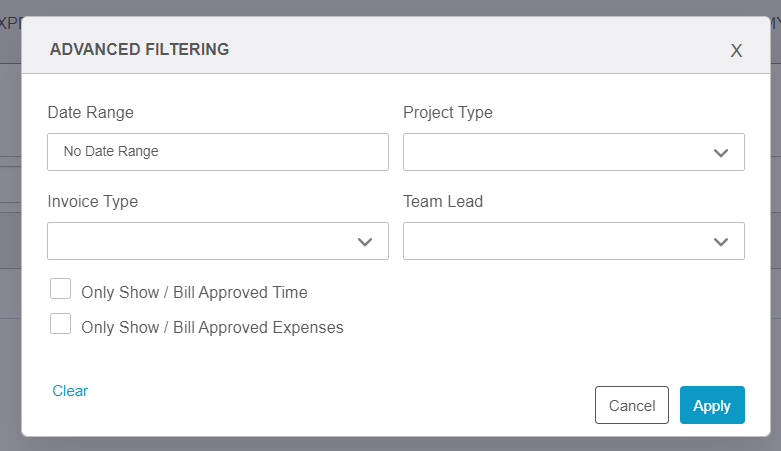This screenshot has width=781, height=451.
Task: Click the Project Type chevron arrow
Action: click(x=721, y=152)
